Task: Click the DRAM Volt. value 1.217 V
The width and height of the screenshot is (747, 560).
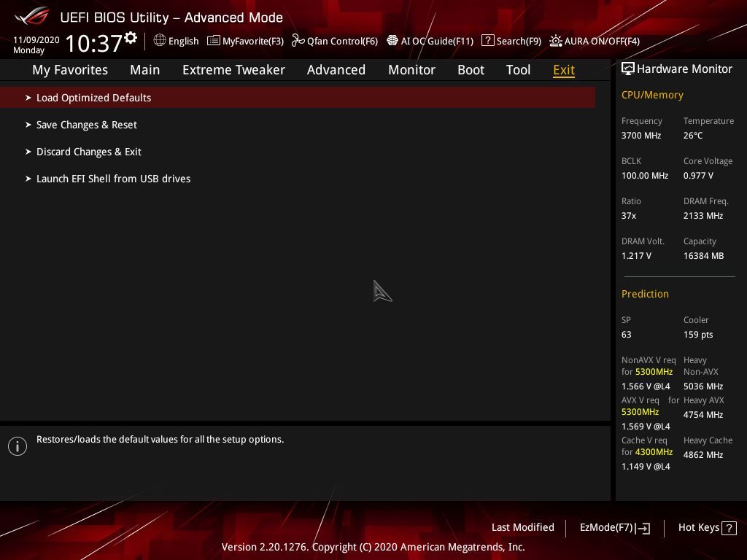Action: click(x=636, y=256)
